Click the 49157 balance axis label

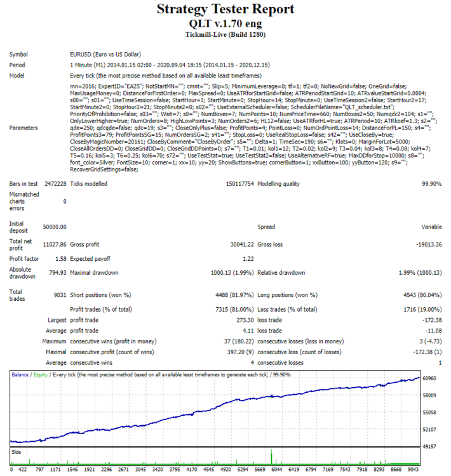coord(429,446)
